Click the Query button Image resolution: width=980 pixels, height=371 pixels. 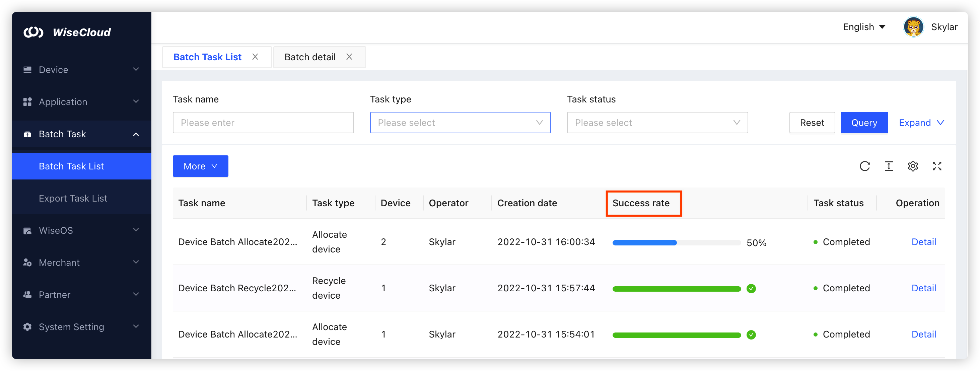pyautogui.click(x=864, y=123)
